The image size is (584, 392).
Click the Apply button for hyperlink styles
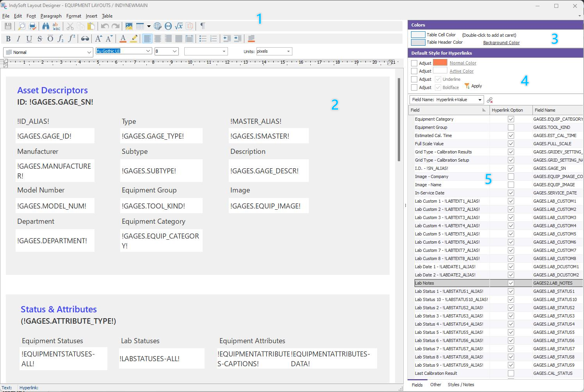(473, 86)
